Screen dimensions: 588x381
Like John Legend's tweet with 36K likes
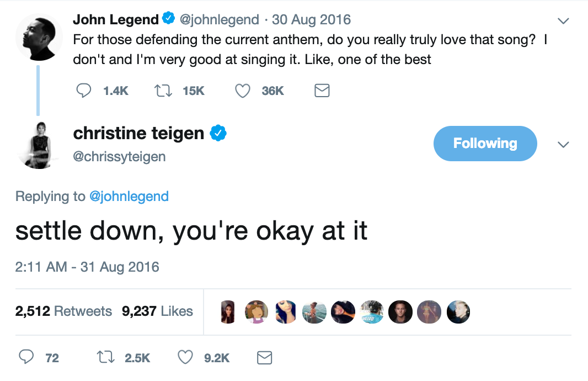pos(243,91)
